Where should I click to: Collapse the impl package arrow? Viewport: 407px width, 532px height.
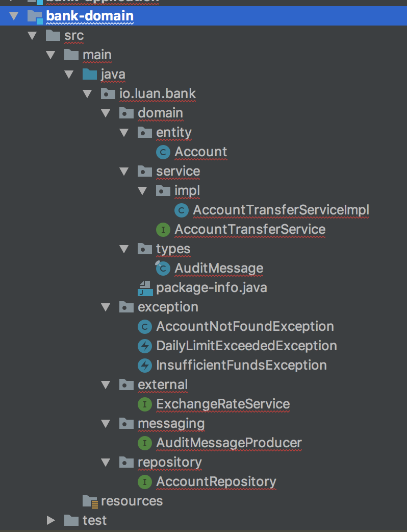coord(142,190)
